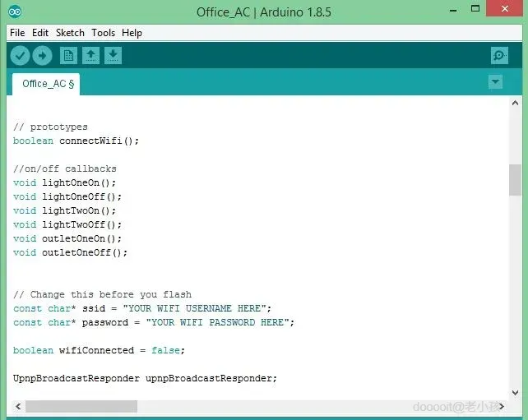Image resolution: width=528 pixels, height=420 pixels.
Task: Expand the tab options dropdown arrow
Action: point(495,81)
